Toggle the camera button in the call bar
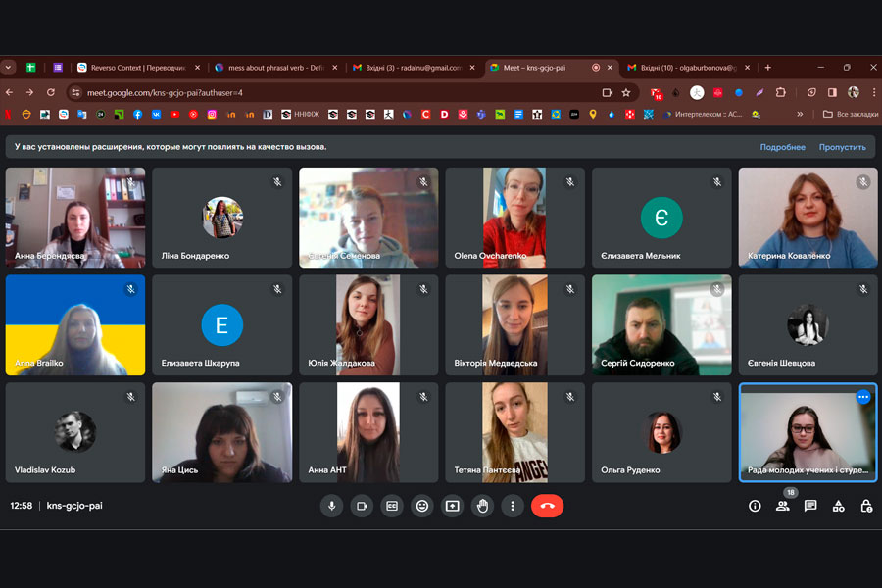This screenshot has width=882, height=588. pos(362,506)
